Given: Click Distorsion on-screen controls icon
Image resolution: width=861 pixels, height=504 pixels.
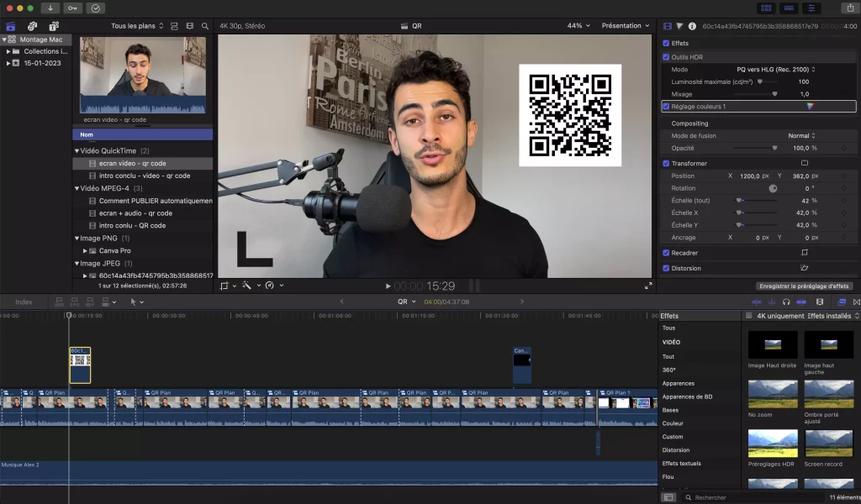Looking at the screenshot, I should 805,268.
